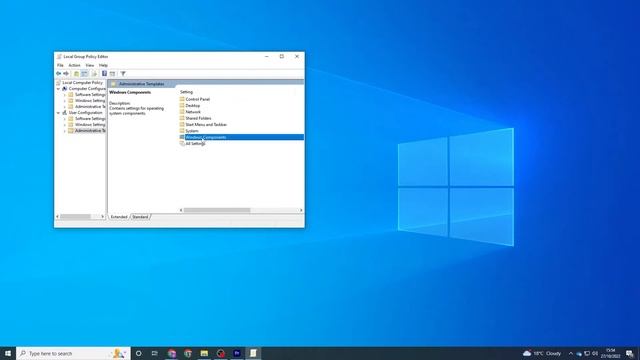Maximize the Local Group Policy Editor window
This screenshot has height=360, width=640.
[x=282, y=56]
